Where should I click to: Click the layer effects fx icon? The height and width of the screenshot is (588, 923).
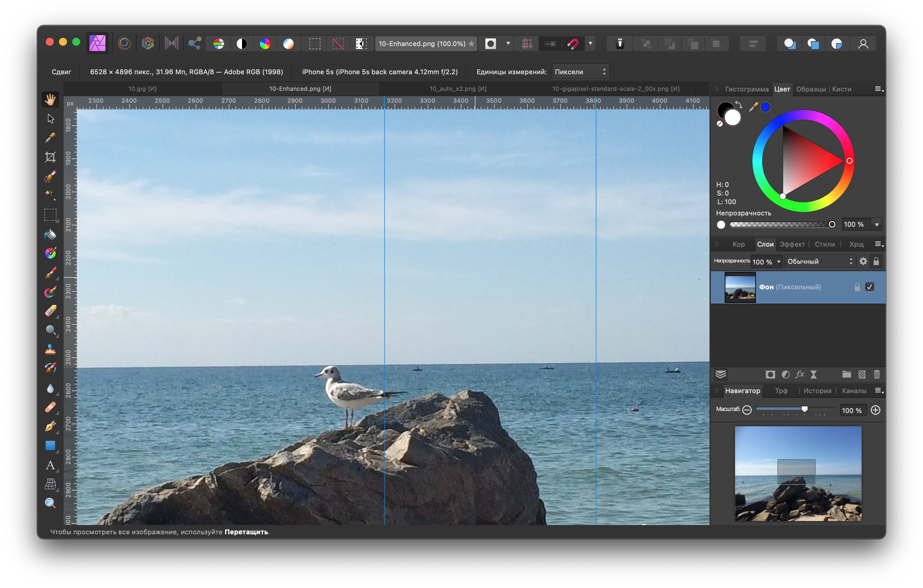[800, 375]
